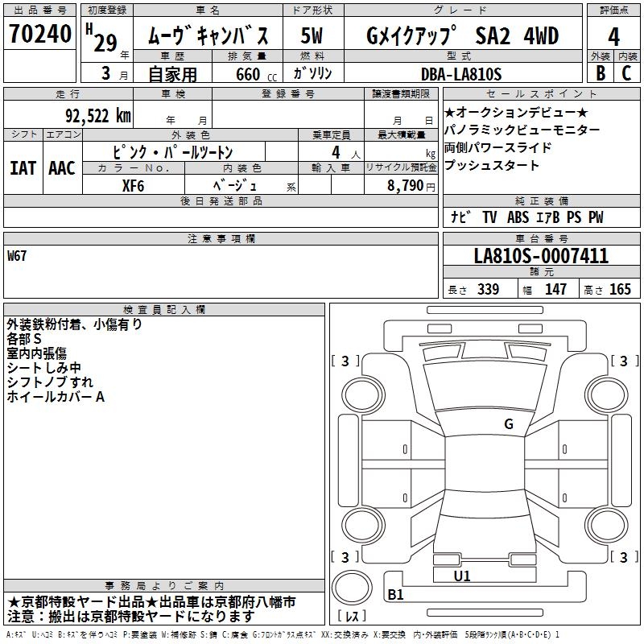Click the W67 note in the caution field
The height and width of the screenshot is (644, 644).
coord(17,256)
